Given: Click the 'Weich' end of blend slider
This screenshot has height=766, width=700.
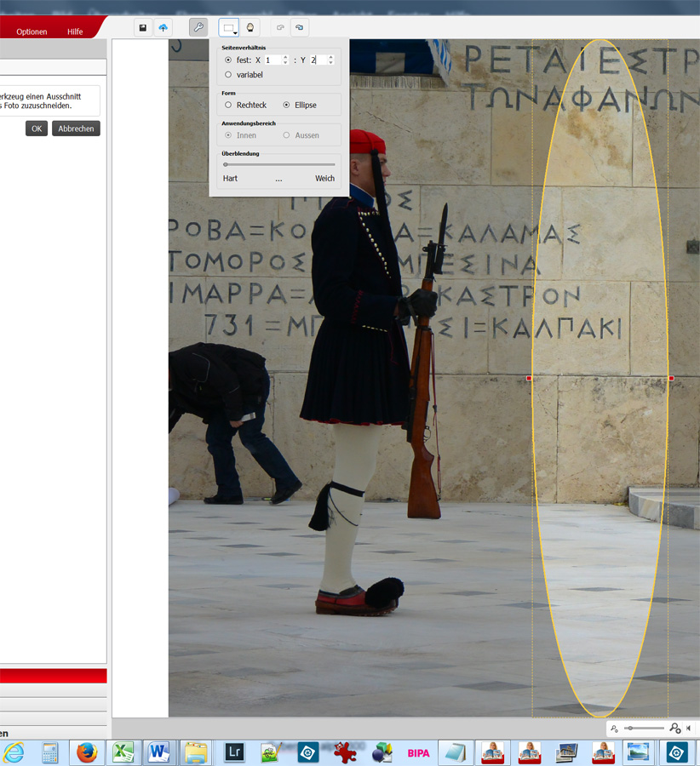Looking at the screenshot, I should (x=324, y=179).
